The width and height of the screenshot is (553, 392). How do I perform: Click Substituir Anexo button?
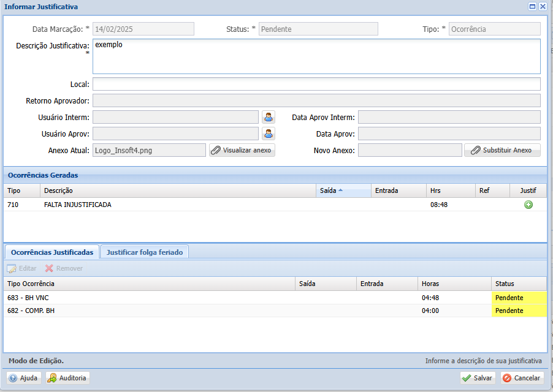tap(502, 151)
